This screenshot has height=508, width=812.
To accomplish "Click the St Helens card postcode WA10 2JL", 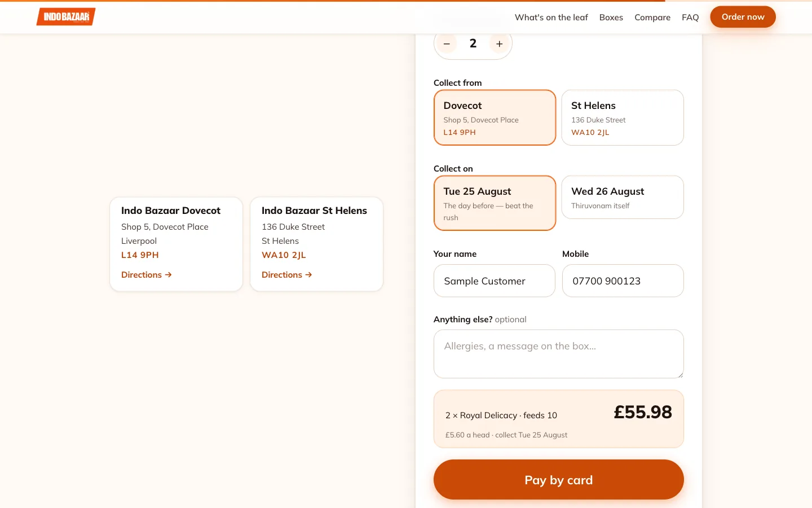I will point(284,255).
